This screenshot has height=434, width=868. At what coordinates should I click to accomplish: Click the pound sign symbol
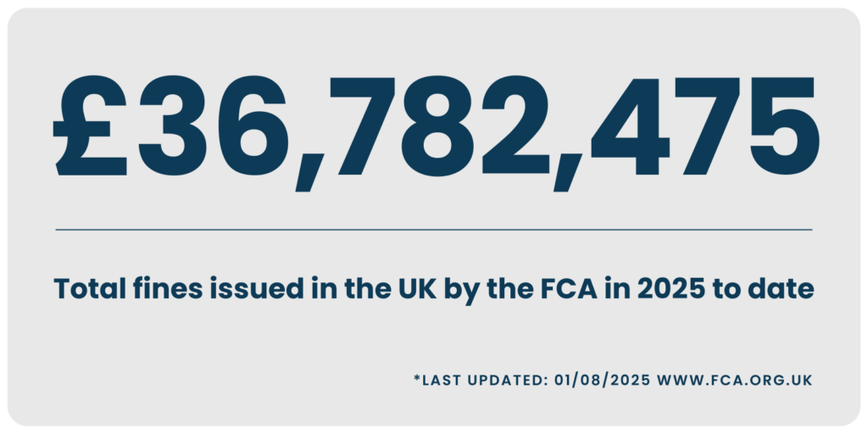pyautogui.click(x=92, y=125)
